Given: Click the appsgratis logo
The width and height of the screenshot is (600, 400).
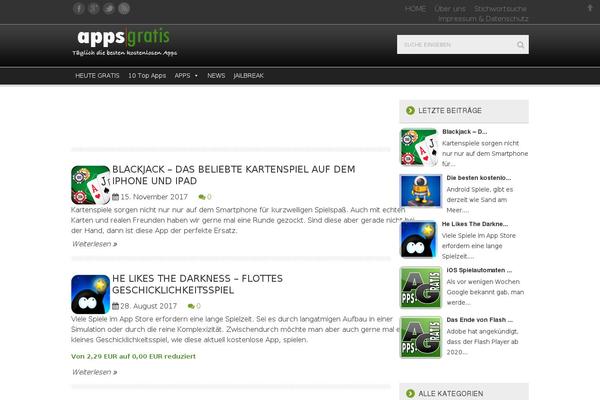Looking at the screenshot, I should tap(123, 38).
